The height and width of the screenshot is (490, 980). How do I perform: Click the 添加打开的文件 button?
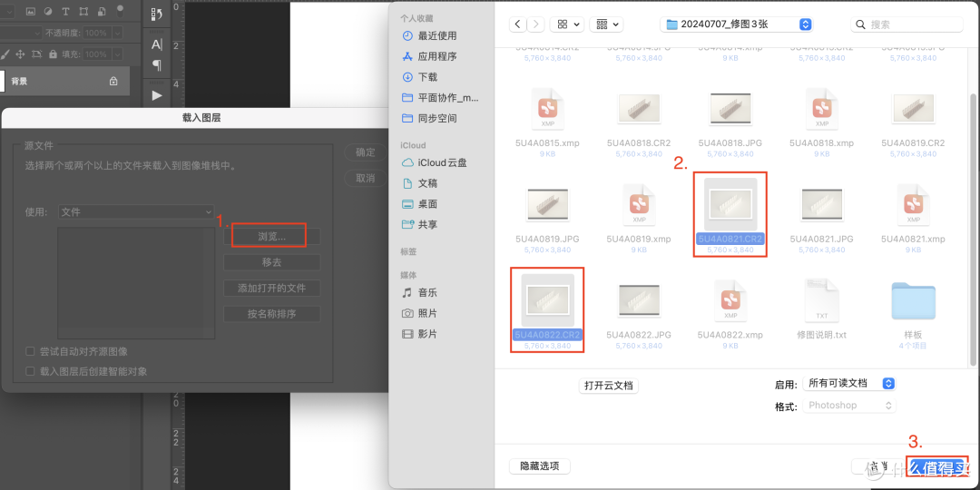coord(272,289)
